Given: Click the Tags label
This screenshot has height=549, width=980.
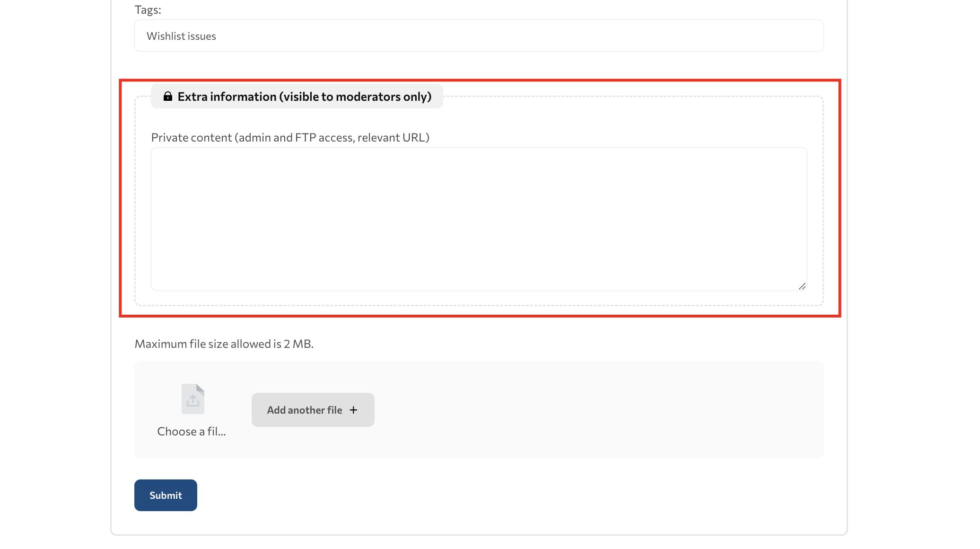Looking at the screenshot, I should (148, 9).
